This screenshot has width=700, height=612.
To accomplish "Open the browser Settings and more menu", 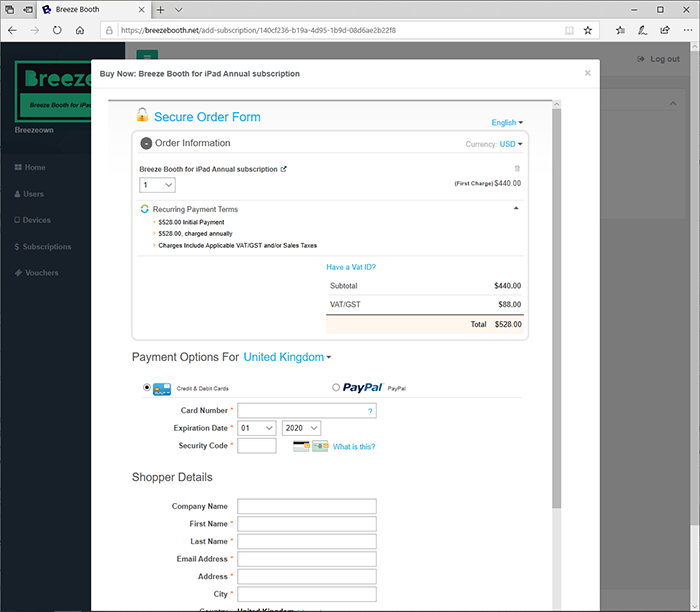I will (x=688, y=30).
